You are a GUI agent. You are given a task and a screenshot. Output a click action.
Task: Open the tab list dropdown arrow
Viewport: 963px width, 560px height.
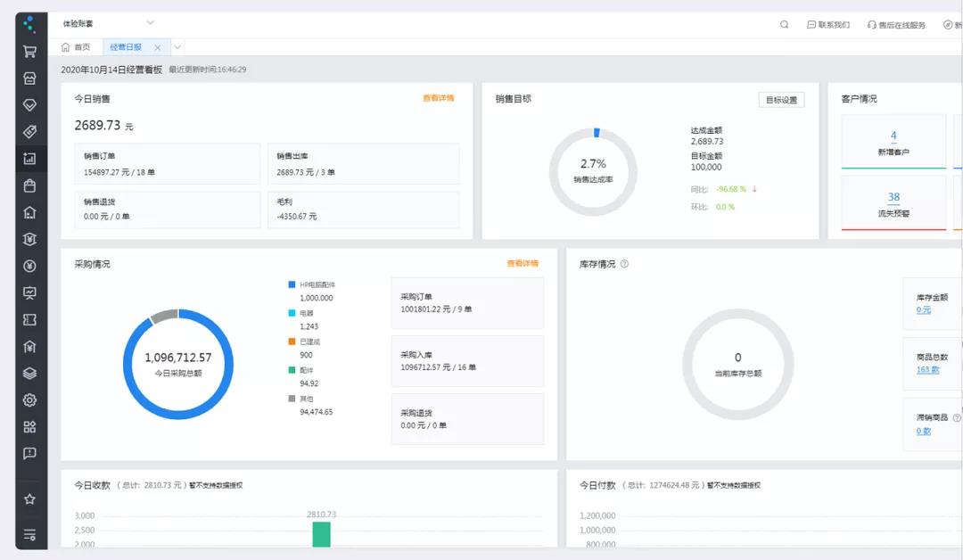177,47
